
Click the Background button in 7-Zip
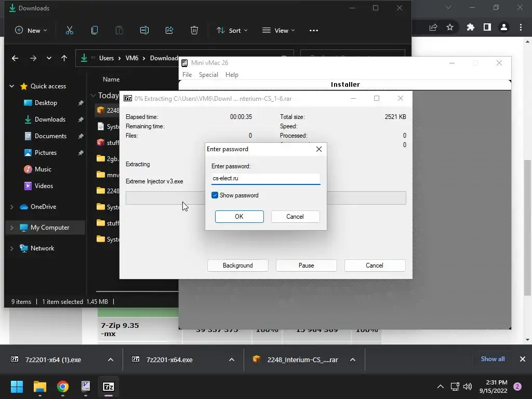coord(238,265)
